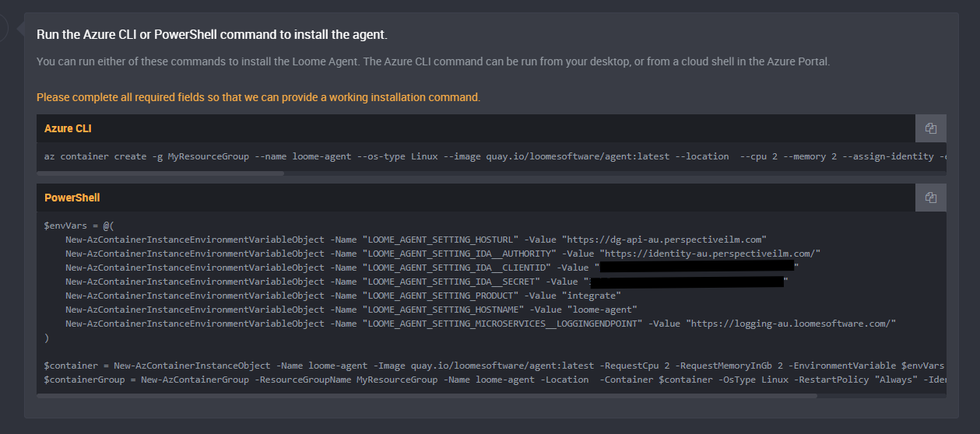Click the 'Please complete all required fields' warning
This screenshot has height=434, width=980.
258,97
